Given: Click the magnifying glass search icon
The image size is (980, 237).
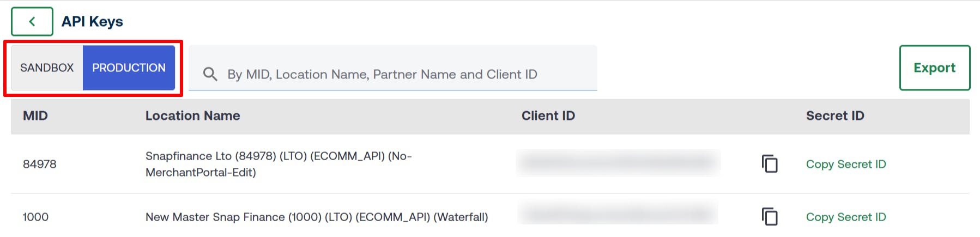Looking at the screenshot, I should [x=210, y=74].
